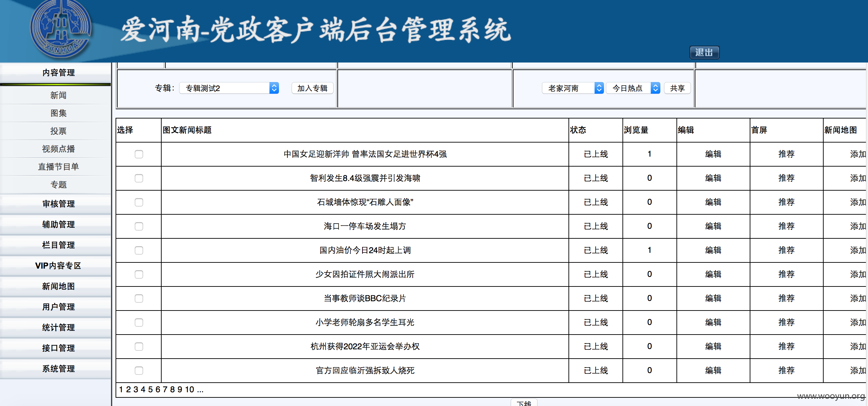Click 添加 map link for 智利发生8.4级强震 row
Image resolution: width=868 pixels, height=406 pixels.
[x=858, y=178]
